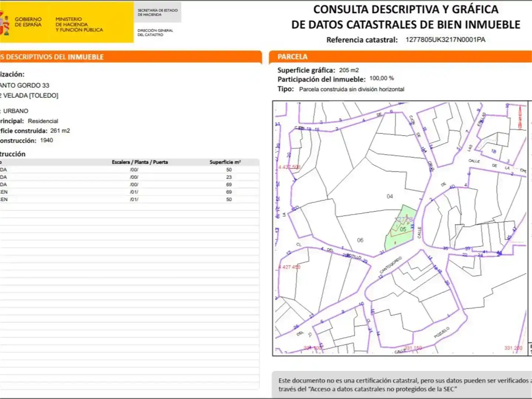Click the Superficie gráfica value 205 m2

[349, 70]
